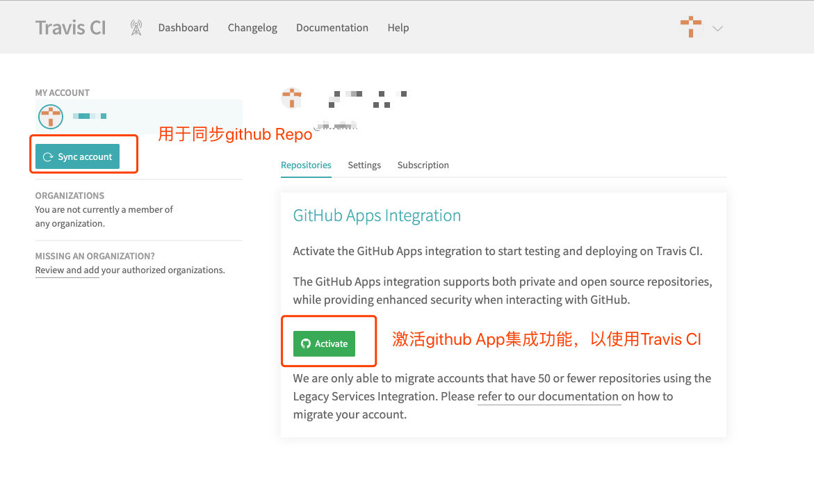Click the user avatar in top navigation

point(691,28)
